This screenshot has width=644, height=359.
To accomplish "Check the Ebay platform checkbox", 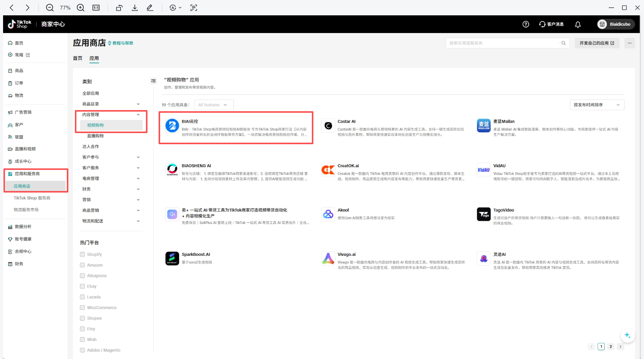I will tap(82, 286).
